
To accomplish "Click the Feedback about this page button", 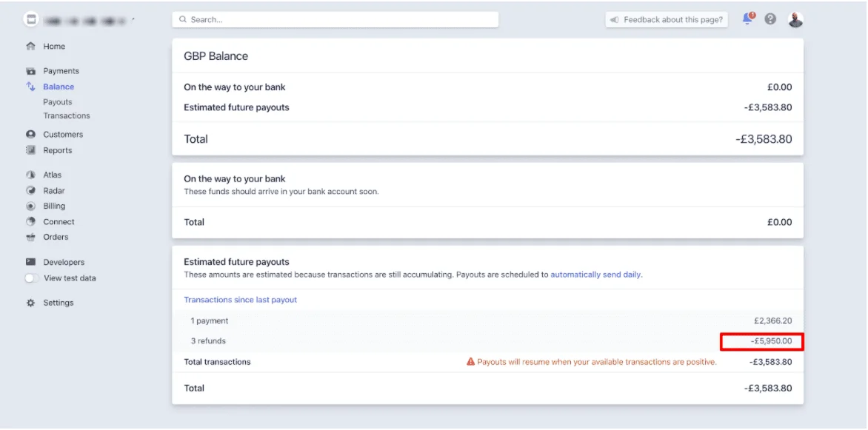I will 667,20.
